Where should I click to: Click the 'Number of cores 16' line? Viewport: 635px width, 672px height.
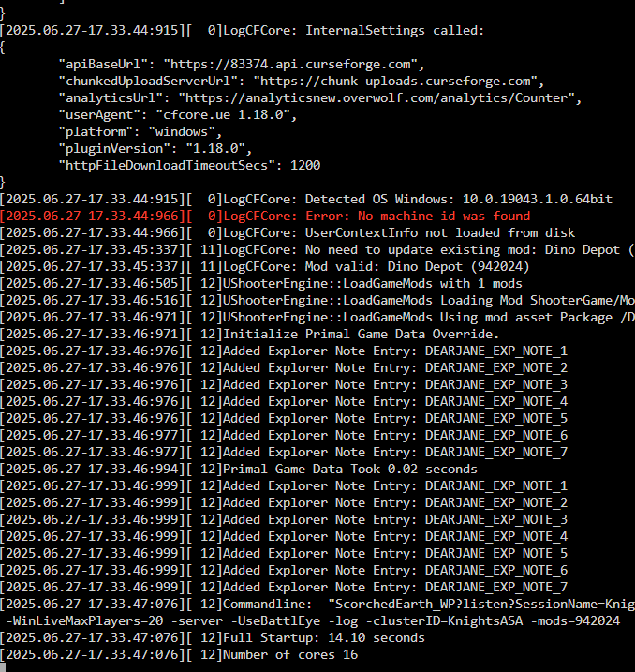(179, 655)
